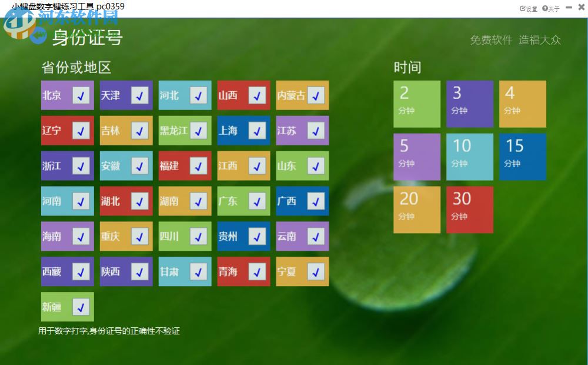588x365 pixels.
Task: Pick the 10 分钟 practice time
Action: [470, 157]
